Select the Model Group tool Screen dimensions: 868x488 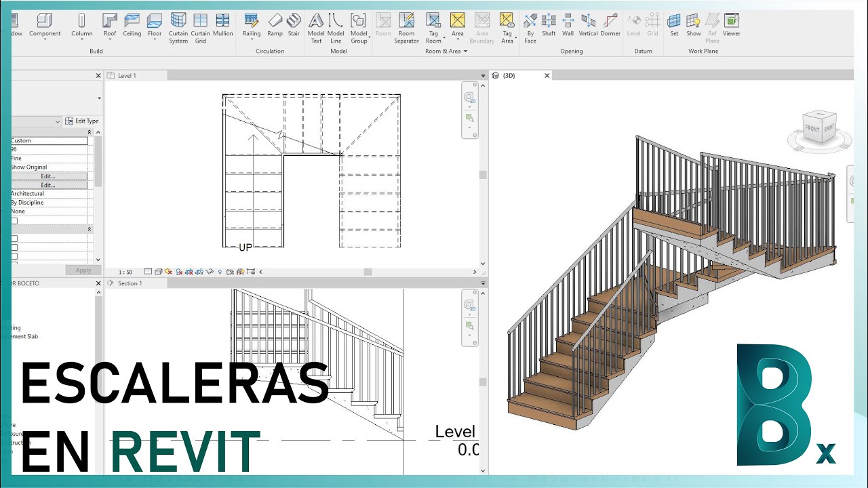pos(359,28)
